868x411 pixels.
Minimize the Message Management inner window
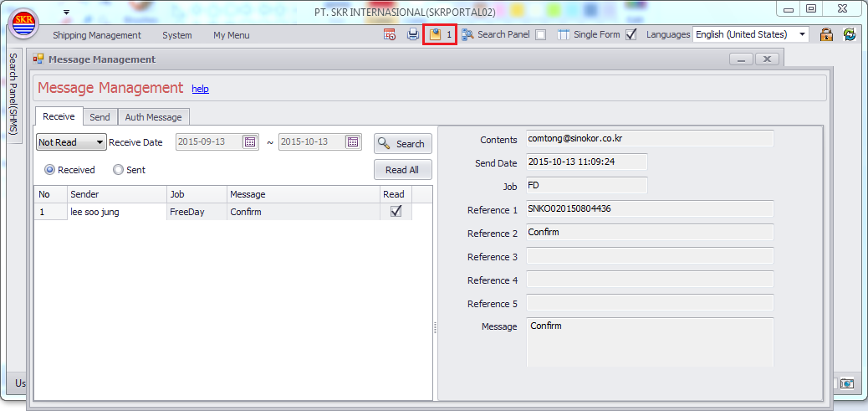(741, 59)
